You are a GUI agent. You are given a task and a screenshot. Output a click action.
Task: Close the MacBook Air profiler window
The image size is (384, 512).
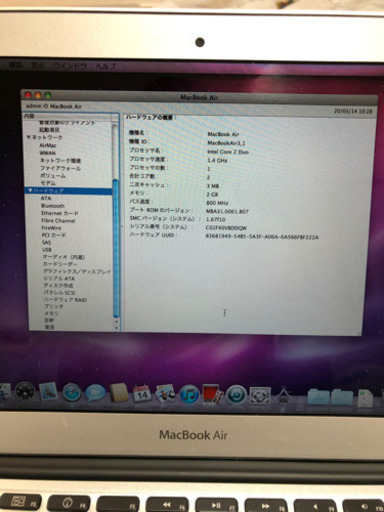click(x=29, y=95)
